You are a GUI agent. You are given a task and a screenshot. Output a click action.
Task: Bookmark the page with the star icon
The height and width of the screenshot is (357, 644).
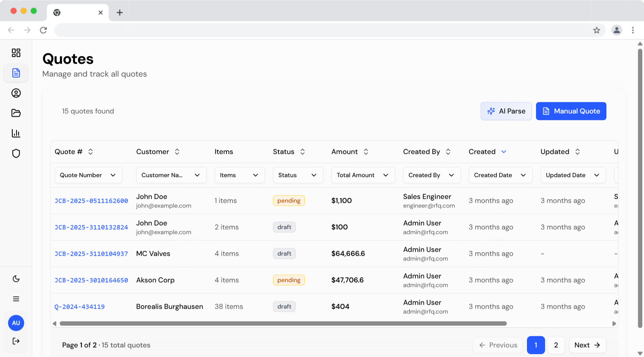pos(596,30)
